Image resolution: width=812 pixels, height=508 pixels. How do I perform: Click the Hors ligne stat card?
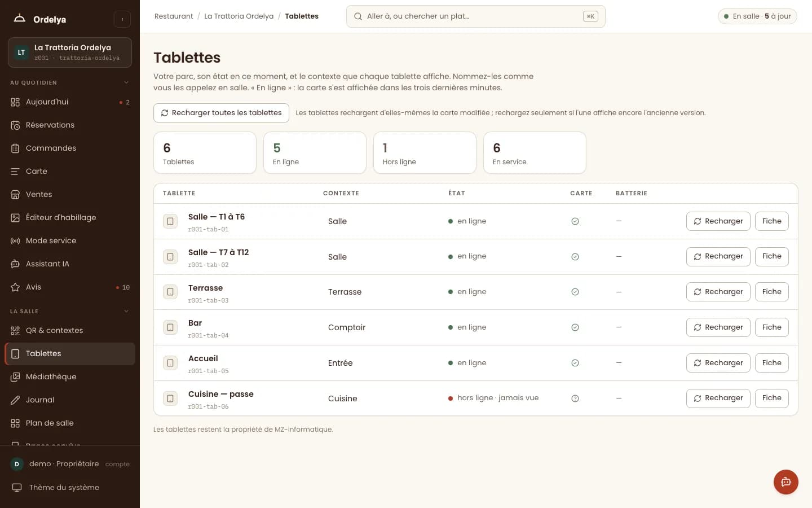[x=425, y=153]
